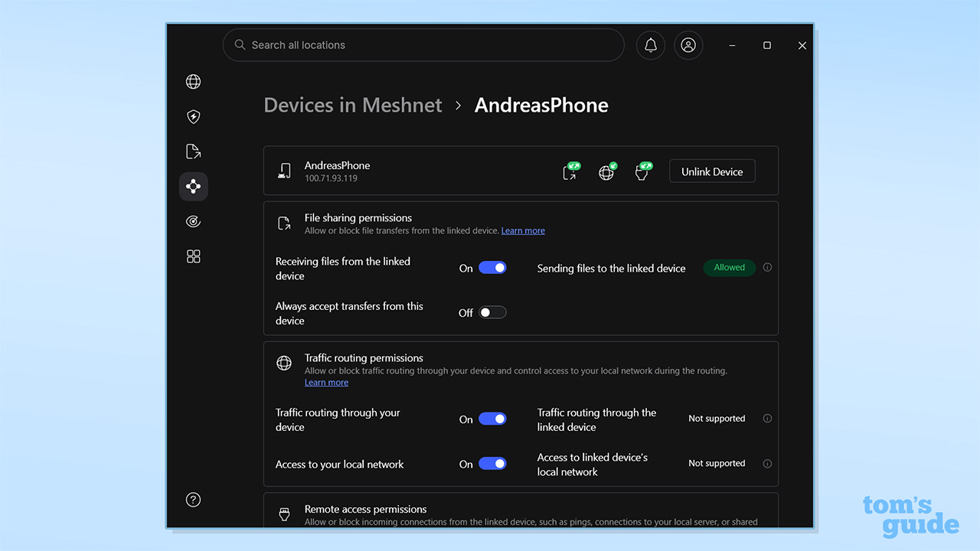
Task: Click the notifications bell icon
Action: point(650,45)
